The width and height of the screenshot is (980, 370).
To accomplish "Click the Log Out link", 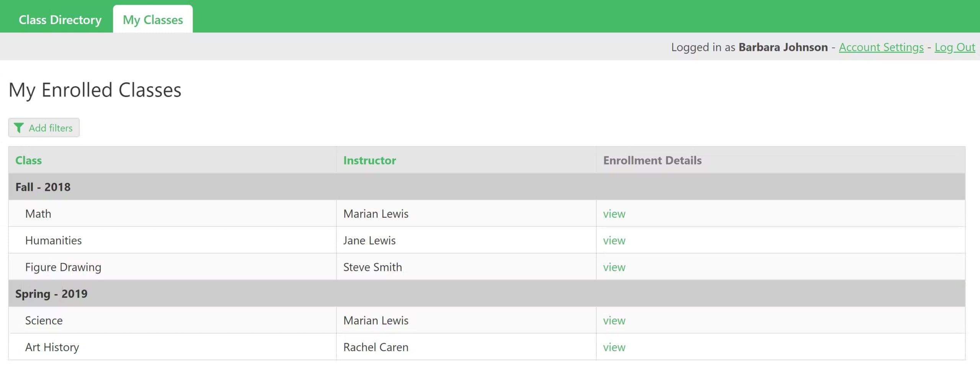I will [x=955, y=47].
